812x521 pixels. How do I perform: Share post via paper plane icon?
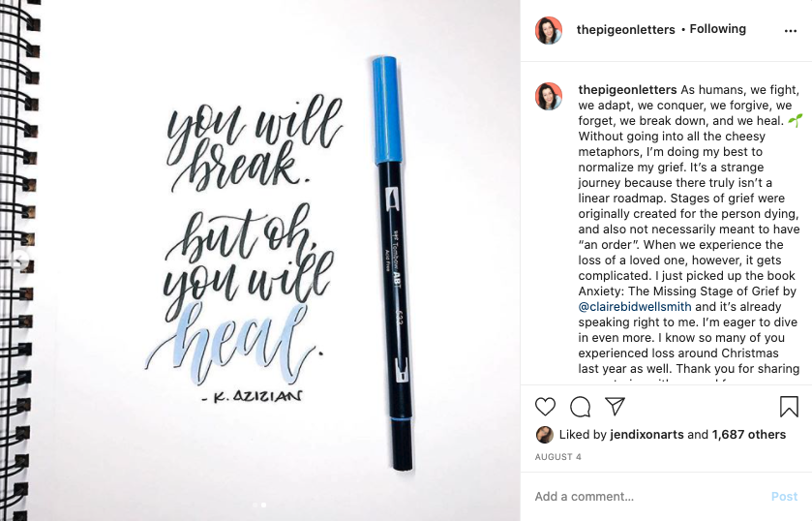click(x=615, y=407)
